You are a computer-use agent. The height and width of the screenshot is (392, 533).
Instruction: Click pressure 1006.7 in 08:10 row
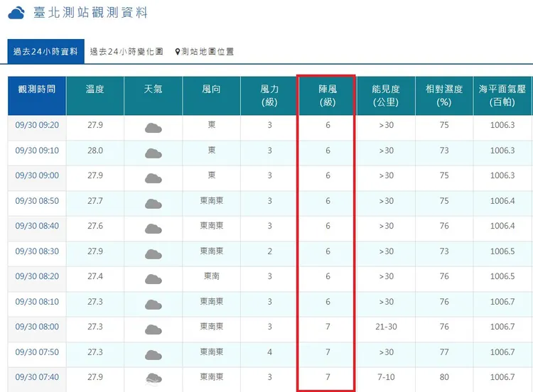502,302
